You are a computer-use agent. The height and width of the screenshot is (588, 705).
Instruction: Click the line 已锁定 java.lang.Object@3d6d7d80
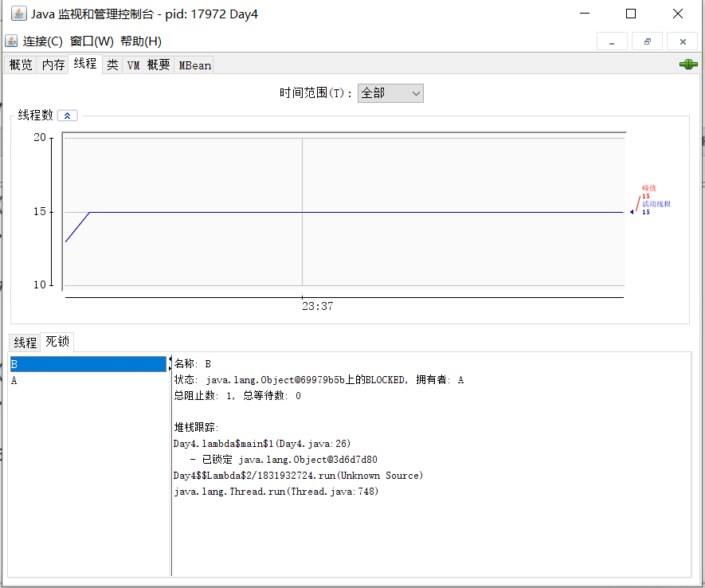coord(284,460)
